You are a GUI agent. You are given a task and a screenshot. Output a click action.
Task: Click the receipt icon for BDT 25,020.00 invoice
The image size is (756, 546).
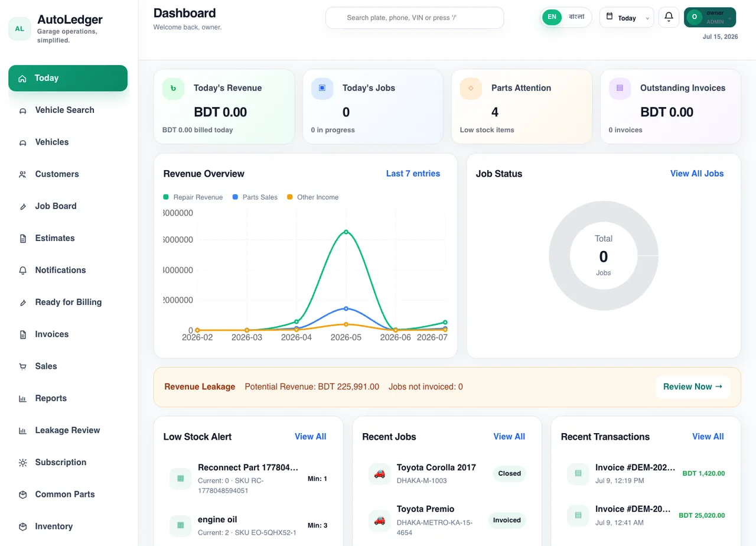click(578, 515)
